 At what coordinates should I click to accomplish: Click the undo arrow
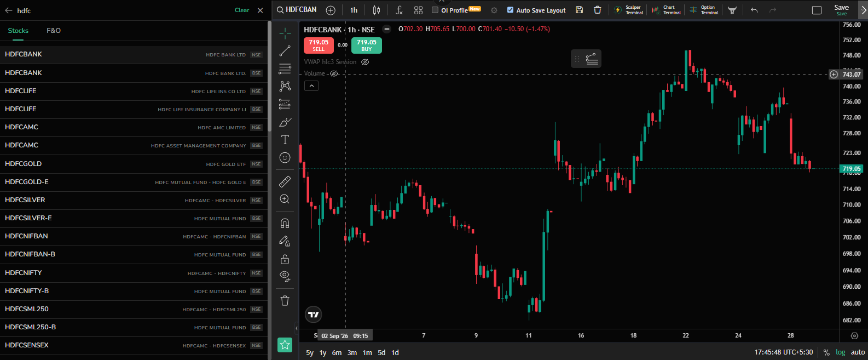click(754, 10)
